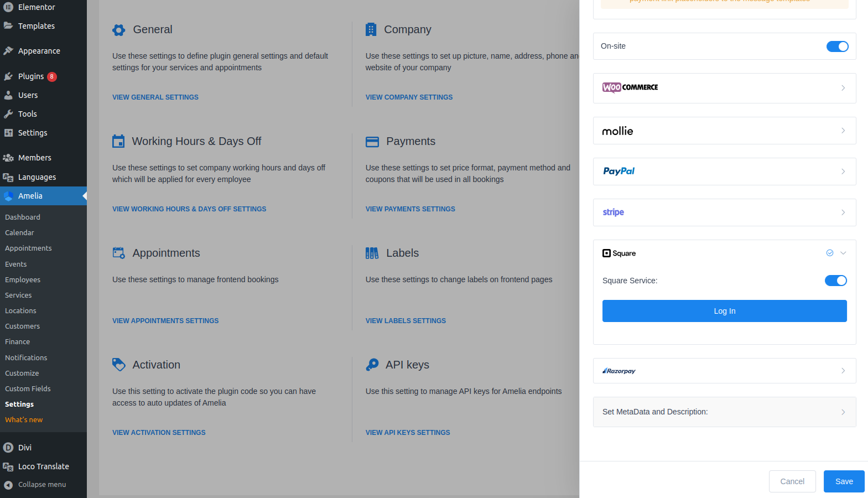Click the Plugins plug icon
This screenshot has width=868, height=498.
tap(8, 76)
